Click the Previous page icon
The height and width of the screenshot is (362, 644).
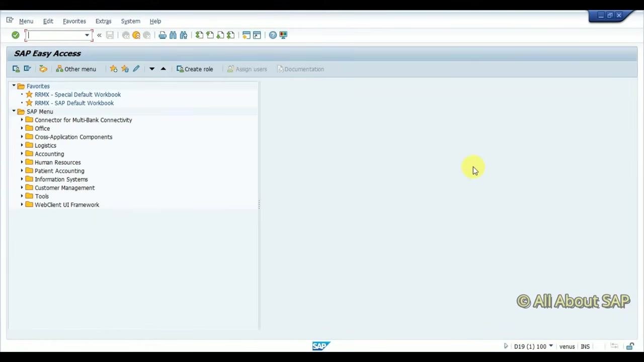[x=210, y=35]
